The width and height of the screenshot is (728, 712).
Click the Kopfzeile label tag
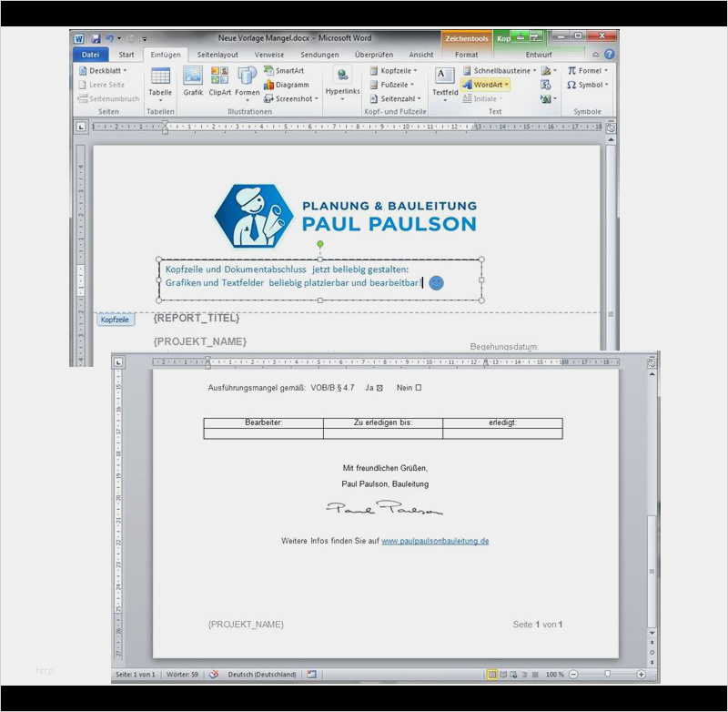click(x=116, y=320)
